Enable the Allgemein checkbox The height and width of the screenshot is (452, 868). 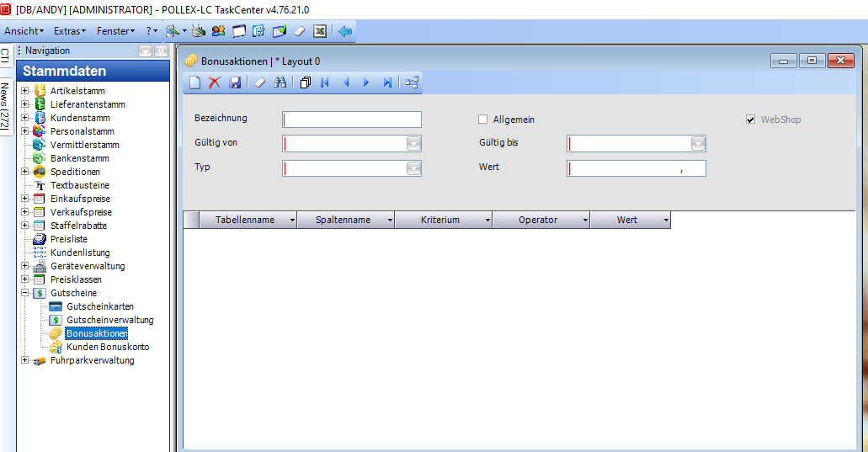pos(483,120)
